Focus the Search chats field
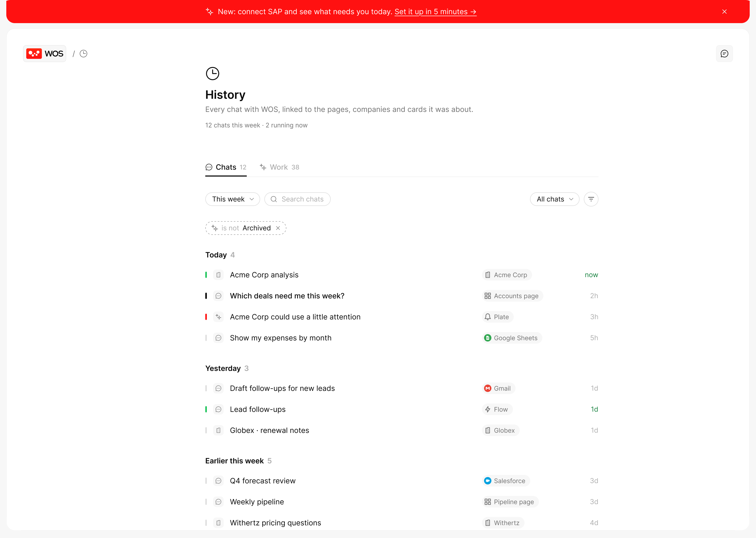Screen dimensions: 756x538 coord(297,199)
